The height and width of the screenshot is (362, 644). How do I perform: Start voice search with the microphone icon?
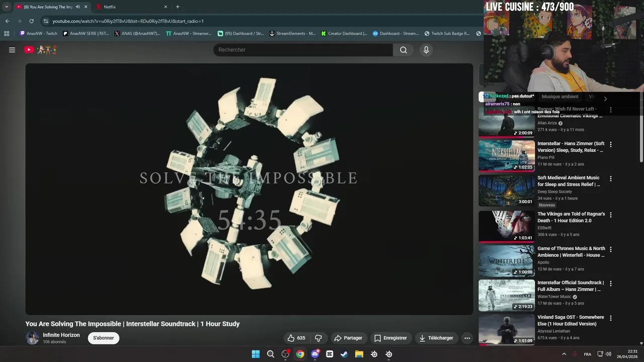426,50
